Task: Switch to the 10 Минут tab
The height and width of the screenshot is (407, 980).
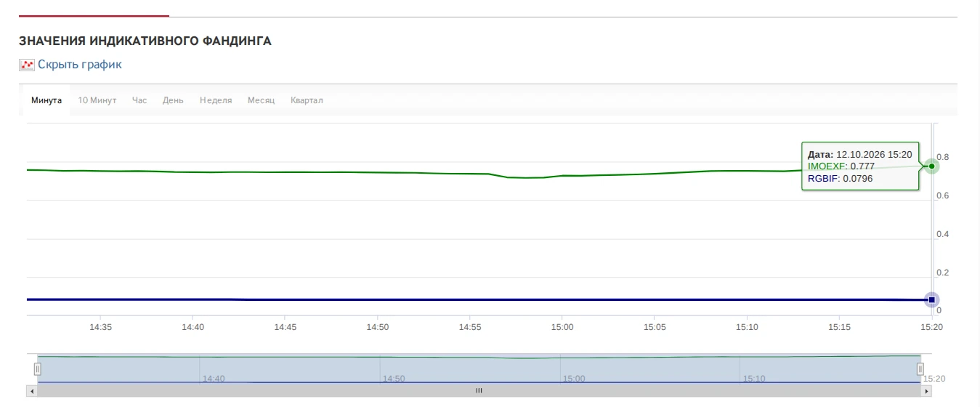Action: (x=97, y=100)
